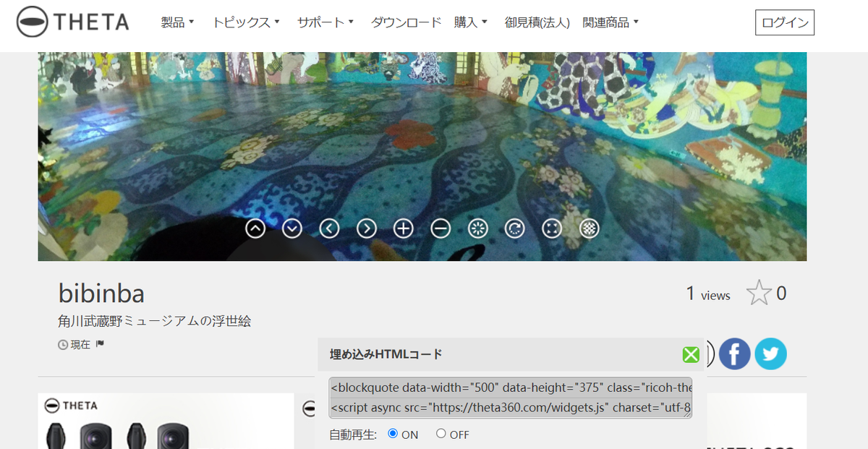Zoom out of the panorama viewer

coord(441,228)
